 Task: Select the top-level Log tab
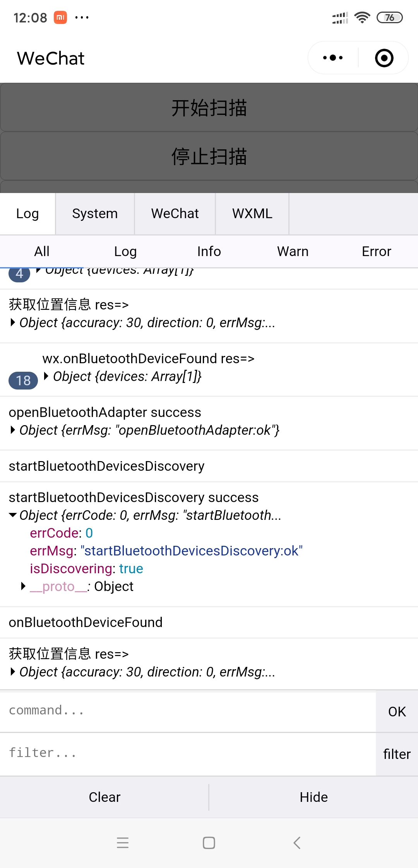tap(27, 214)
